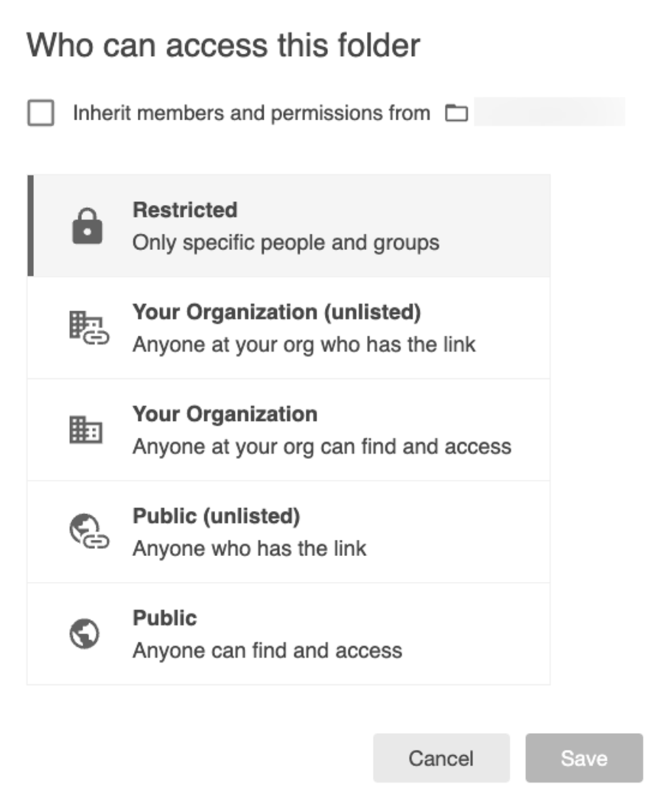Choose 'Your Organization (unlisted)' access level
Screen dimensions: 672x809
tap(289, 328)
